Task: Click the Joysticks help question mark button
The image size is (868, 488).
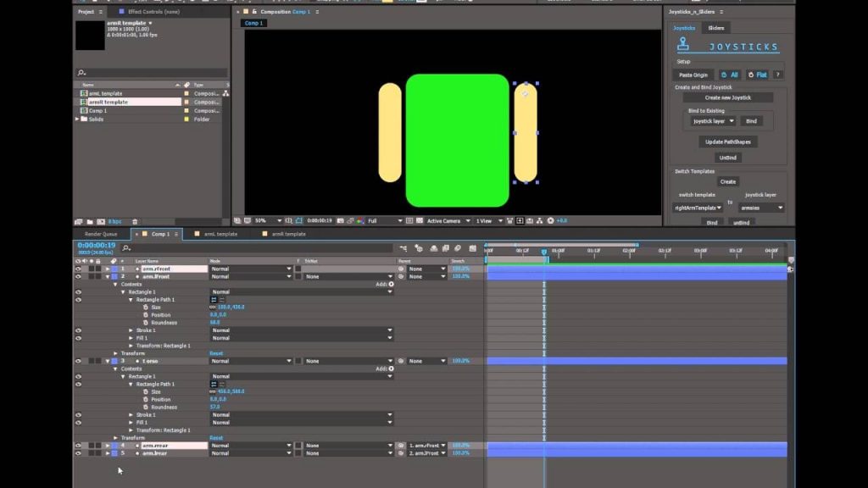Action: pos(777,75)
